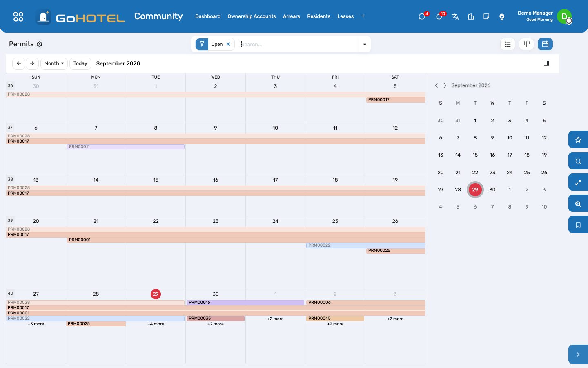588x368 pixels.
Task: Click the magnifier search side button
Action: [x=578, y=161]
